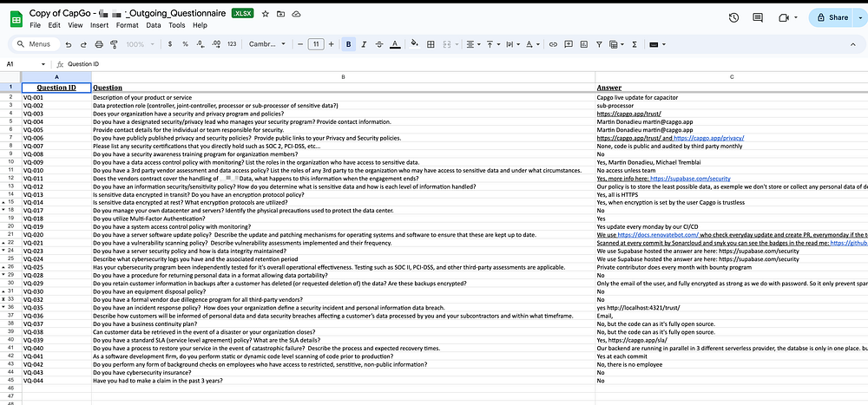Select cell VQ-001

click(56, 97)
